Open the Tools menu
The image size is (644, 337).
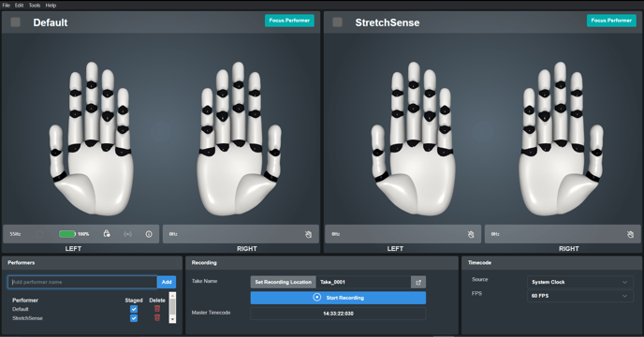click(35, 6)
